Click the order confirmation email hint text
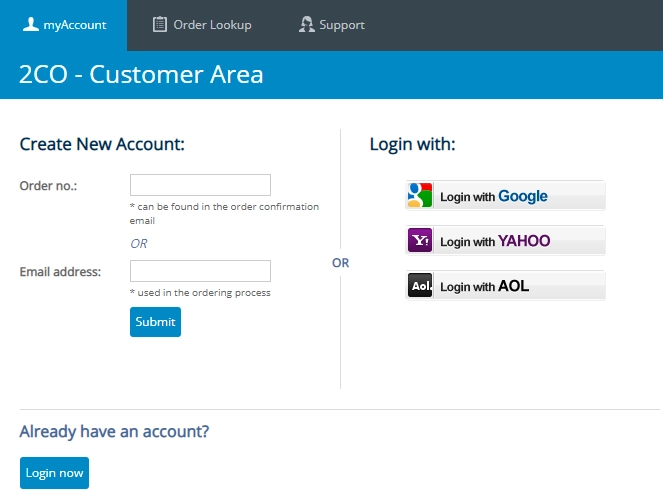Viewport: 663px width, 504px height. click(x=224, y=214)
